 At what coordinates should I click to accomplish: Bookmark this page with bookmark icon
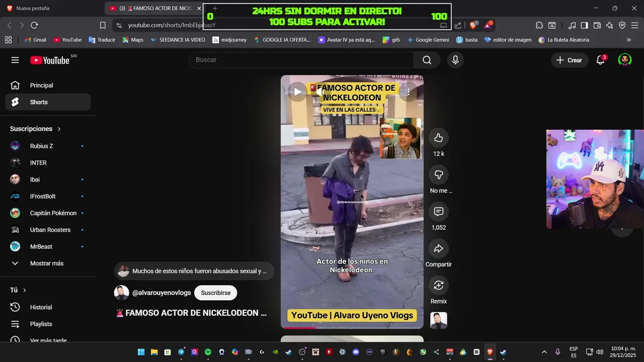click(x=103, y=25)
